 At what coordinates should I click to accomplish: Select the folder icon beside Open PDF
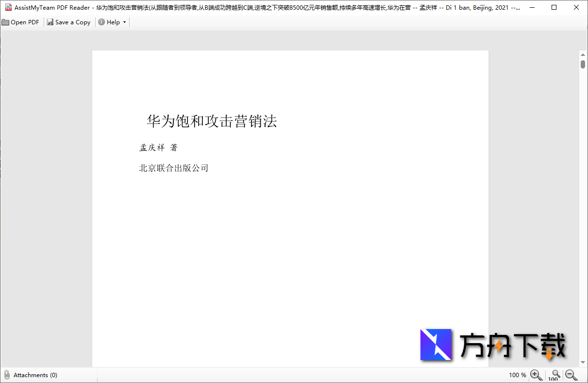pyautogui.click(x=5, y=22)
